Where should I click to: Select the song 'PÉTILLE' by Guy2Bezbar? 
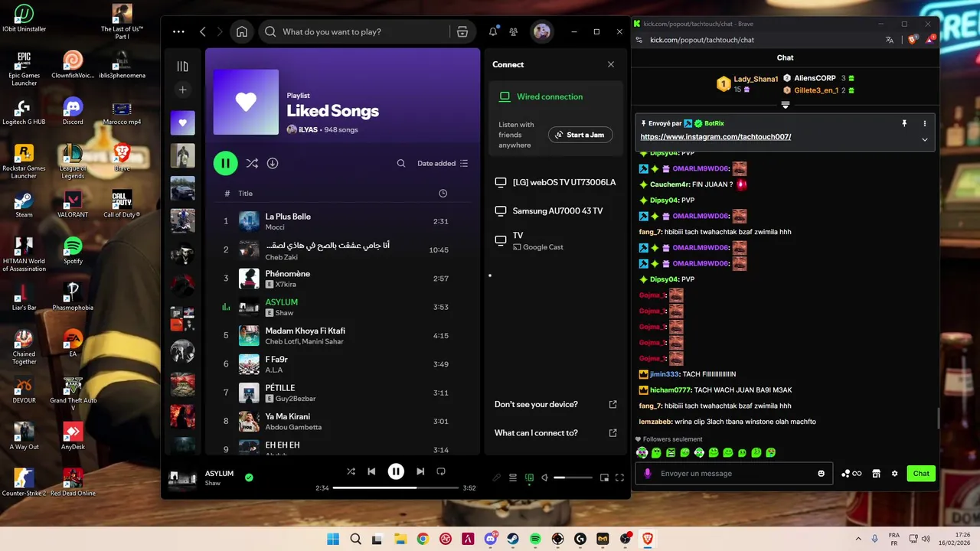click(342, 393)
